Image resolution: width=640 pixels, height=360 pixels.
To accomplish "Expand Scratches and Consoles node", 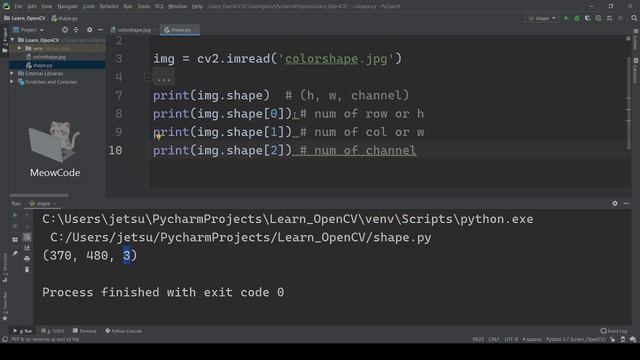I will (x=12, y=82).
